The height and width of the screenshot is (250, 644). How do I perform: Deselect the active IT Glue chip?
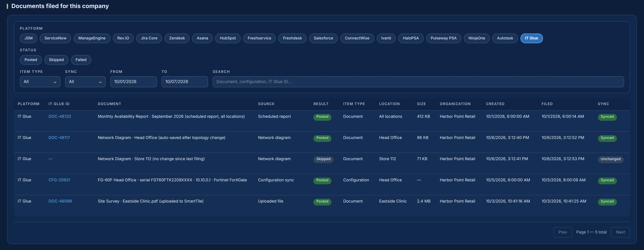(532, 38)
